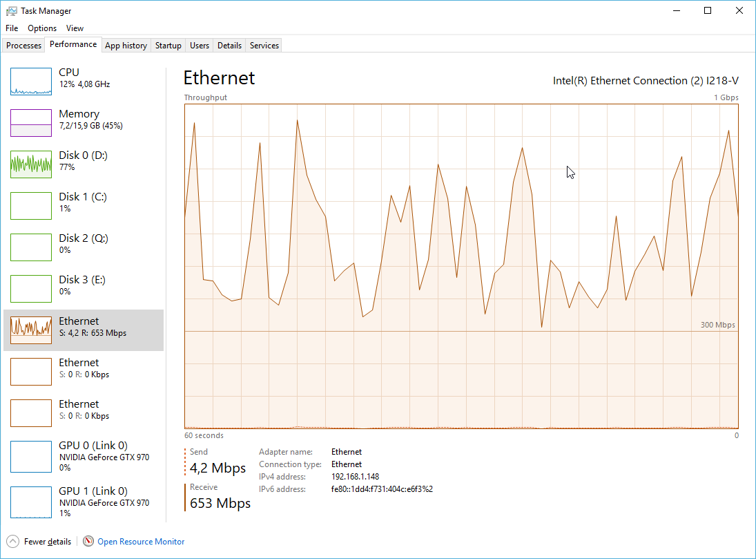Click the Open Resource Monitor link
The image size is (756, 559).
[141, 542]
